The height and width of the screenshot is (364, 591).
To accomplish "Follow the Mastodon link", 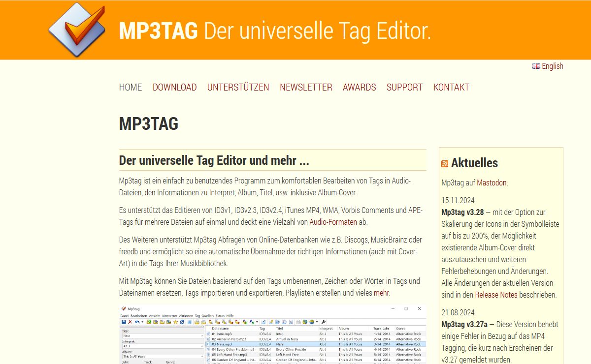I will click(492, 182).
